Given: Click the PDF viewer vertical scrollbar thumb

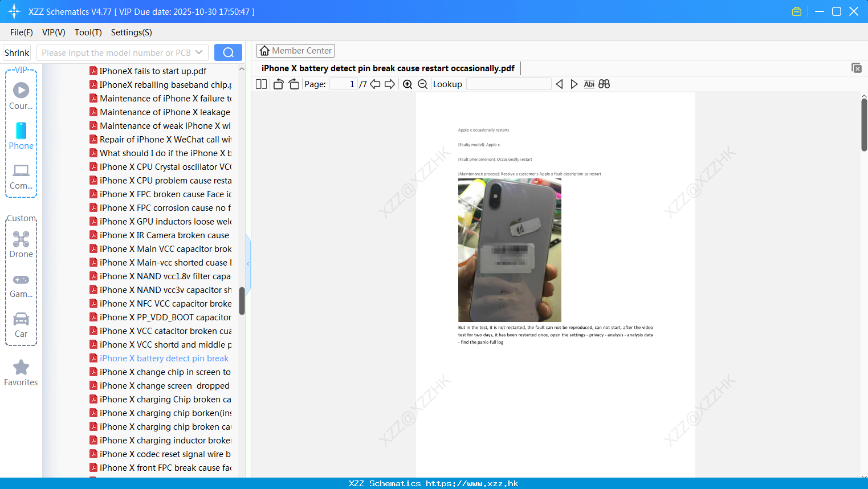Looking at the screenshot, I should 864,124.
